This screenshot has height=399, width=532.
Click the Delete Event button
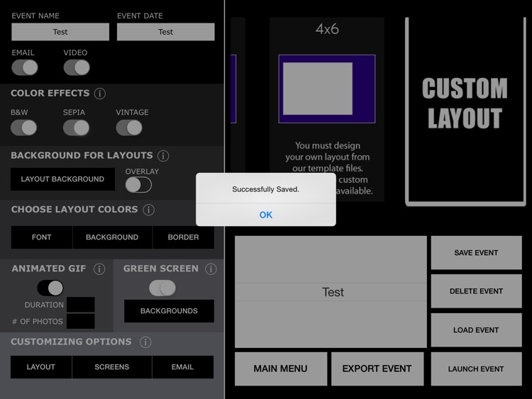coord(477,291)
